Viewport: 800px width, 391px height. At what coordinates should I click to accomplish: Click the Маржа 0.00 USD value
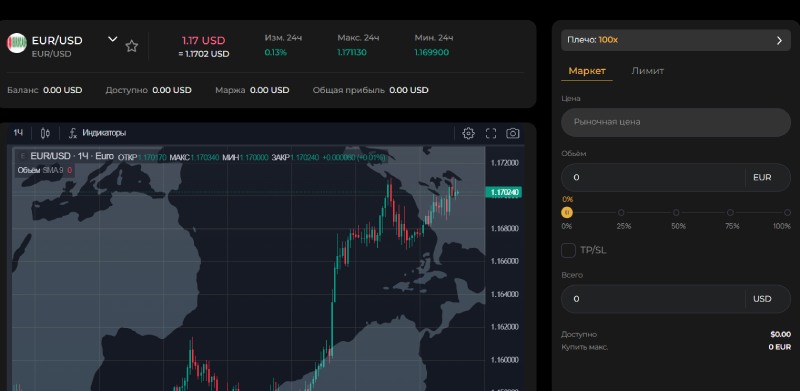[269, 90]
